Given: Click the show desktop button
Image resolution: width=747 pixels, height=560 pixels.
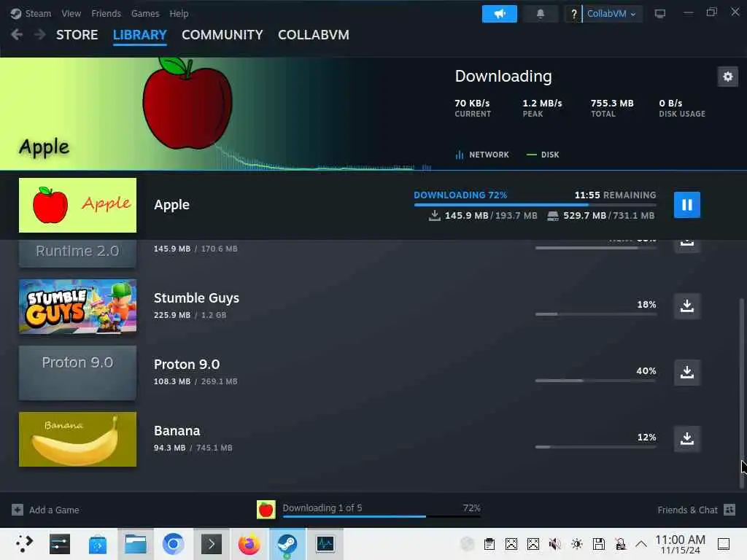Looking at the screenshot, I should 724,544.
